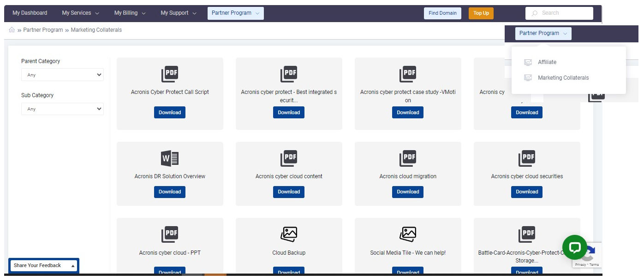Download Acronis cloud migration
Viewport: 644px width, 280px height.
pos(408,192)
